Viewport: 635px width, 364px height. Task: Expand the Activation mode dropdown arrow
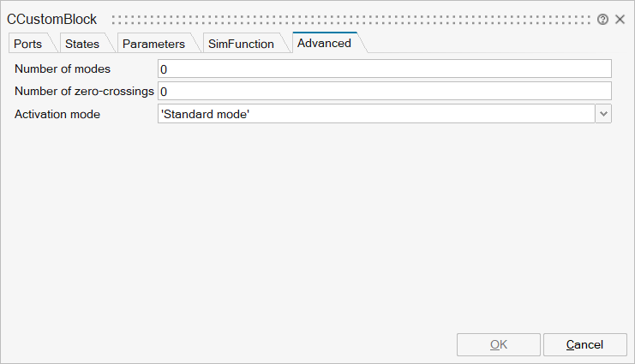tap(603, 114)
